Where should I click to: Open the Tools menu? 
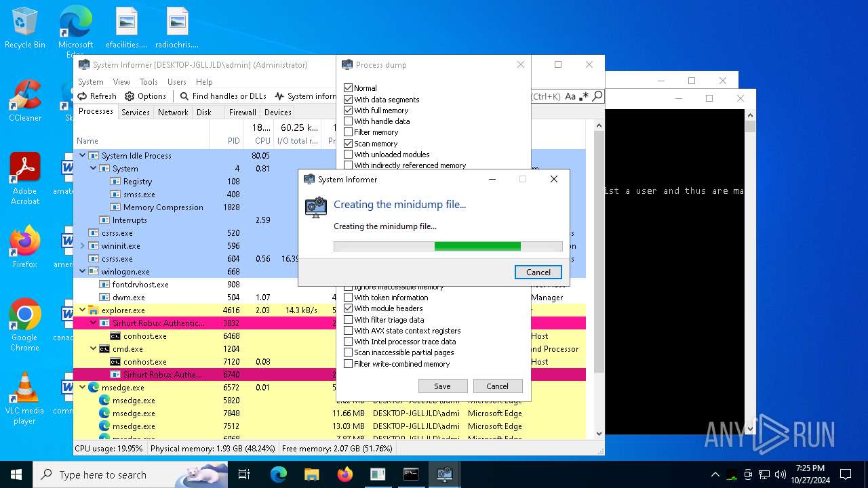149,81
